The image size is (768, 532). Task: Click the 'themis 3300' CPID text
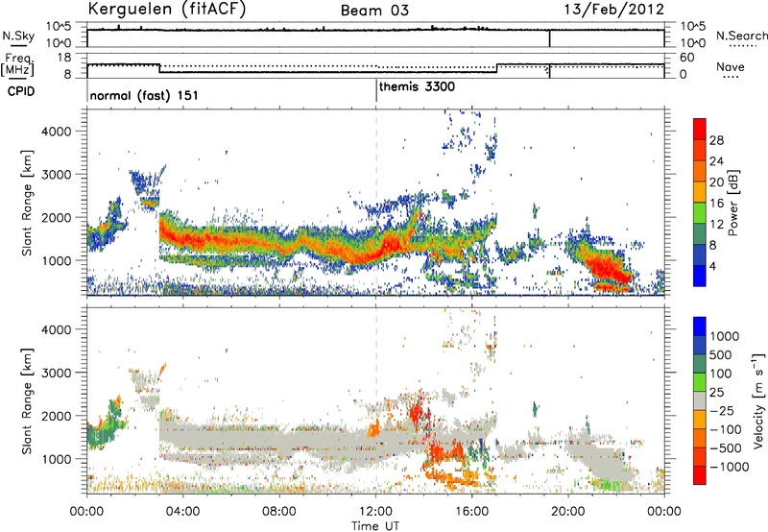click(x=417, y=86)
